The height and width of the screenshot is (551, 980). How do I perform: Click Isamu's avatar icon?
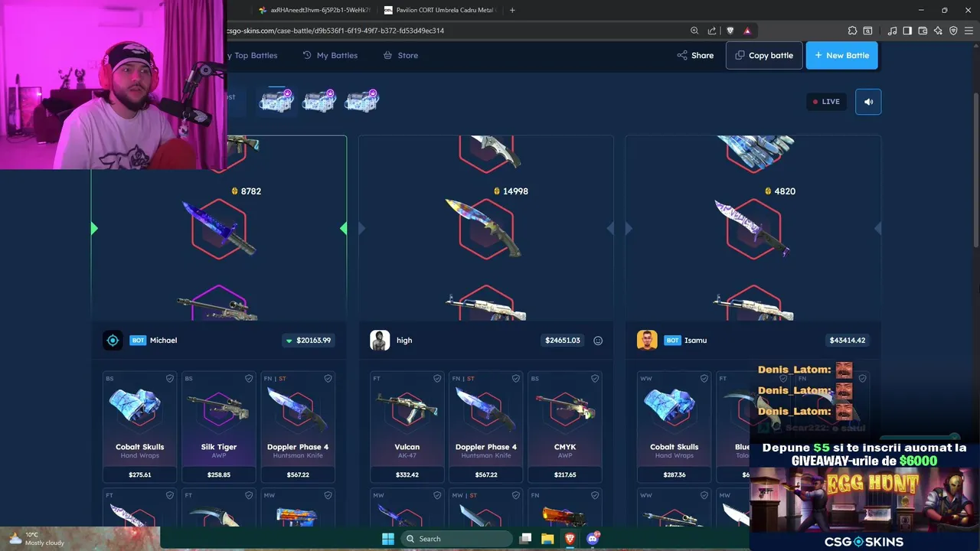coord(647,340)
